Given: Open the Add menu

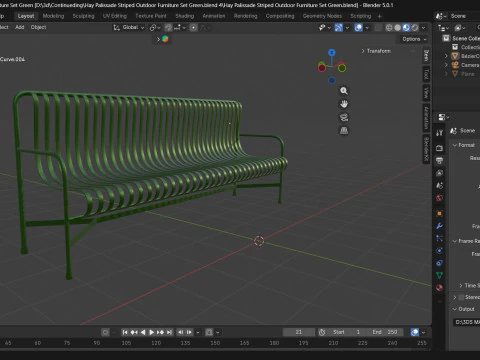Looking at the screenshot, I should click(x=20, y=27).
